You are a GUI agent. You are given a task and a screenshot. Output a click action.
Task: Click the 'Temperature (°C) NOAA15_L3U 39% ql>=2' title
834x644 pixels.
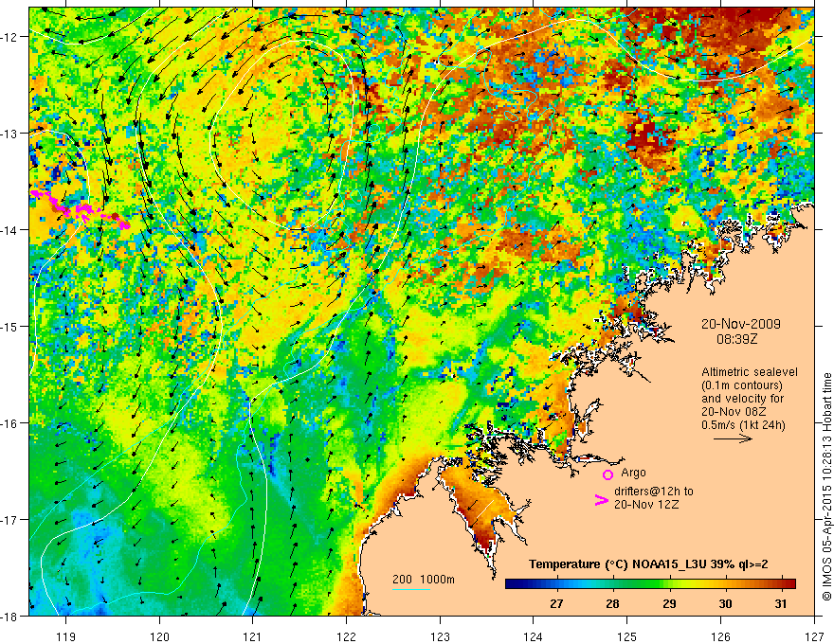[x=648, y=564]
